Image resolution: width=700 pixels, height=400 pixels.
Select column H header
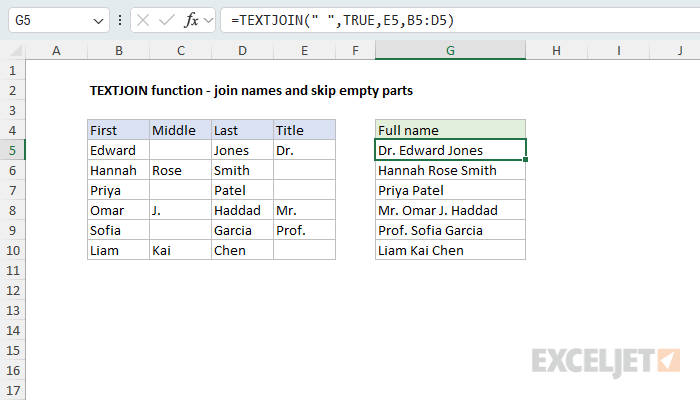[556, 50]
